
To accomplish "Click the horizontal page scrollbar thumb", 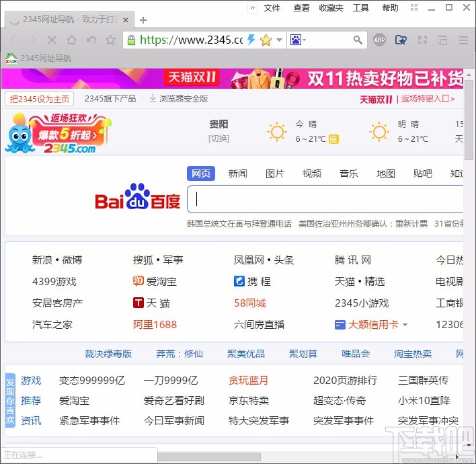I will (x=209, y=457).
